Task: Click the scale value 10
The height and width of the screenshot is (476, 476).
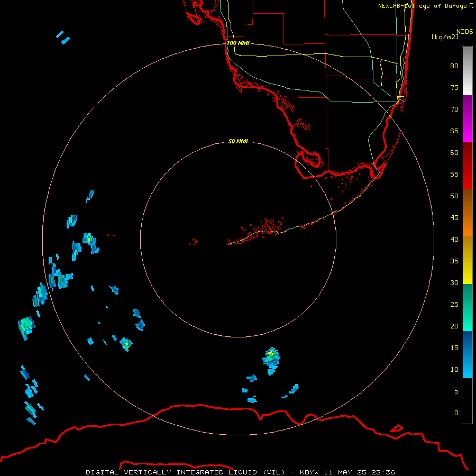Action: point(454,370)
